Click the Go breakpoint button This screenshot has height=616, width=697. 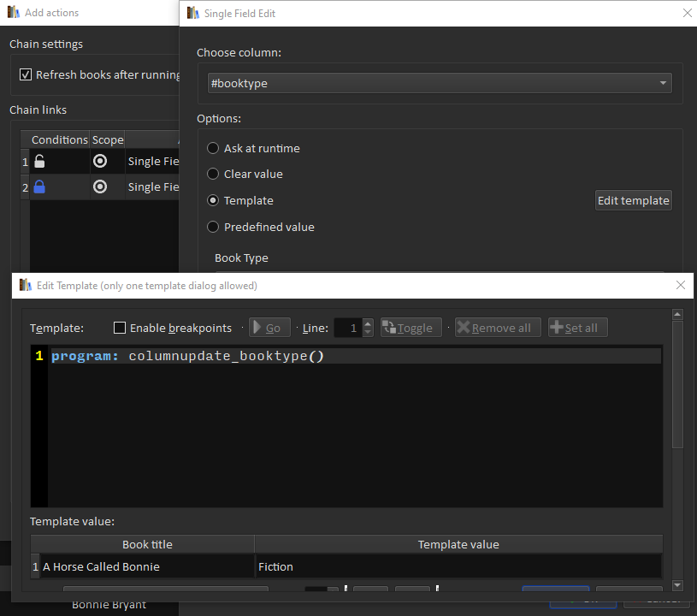(269, 328)
